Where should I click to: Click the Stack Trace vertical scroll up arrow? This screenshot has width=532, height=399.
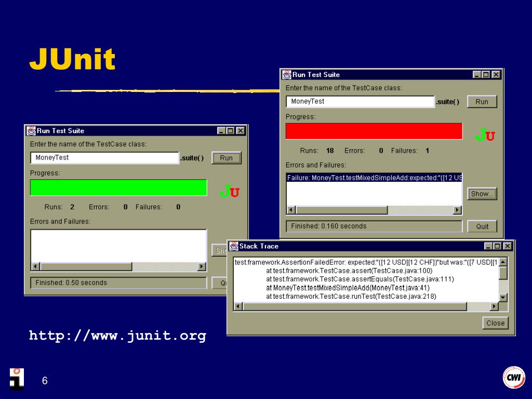coord(503,262)
